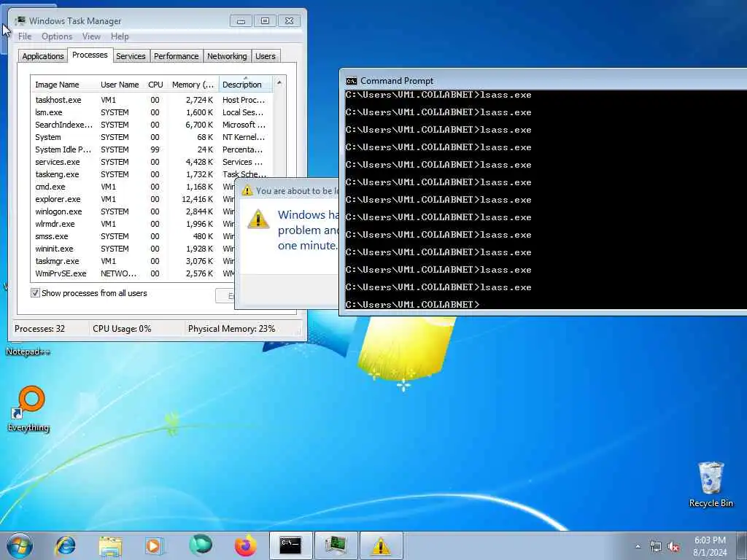Image resolution: width=747 pixels, height=560 pixels.
Task: Open Windows Explorer folder taskbar icon
Action: [110, 545]
